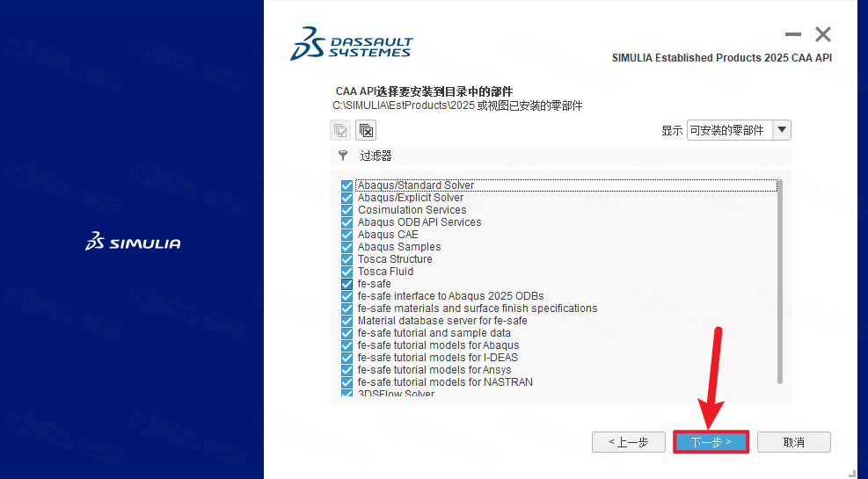Toggle Abaqus Samples checkbox
This screenshot has height=479, width=868.
[347, 247]
